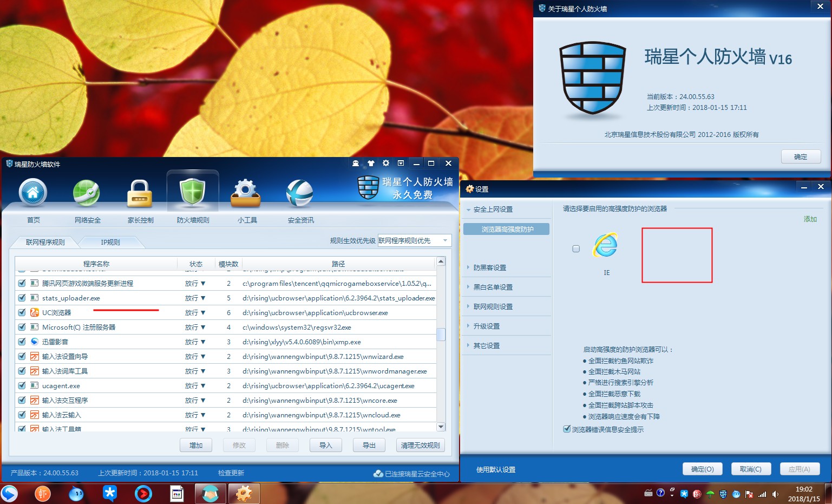Expand the 其它设置 section
Viewport: 832px width, 504px height.
pos(486,345)
